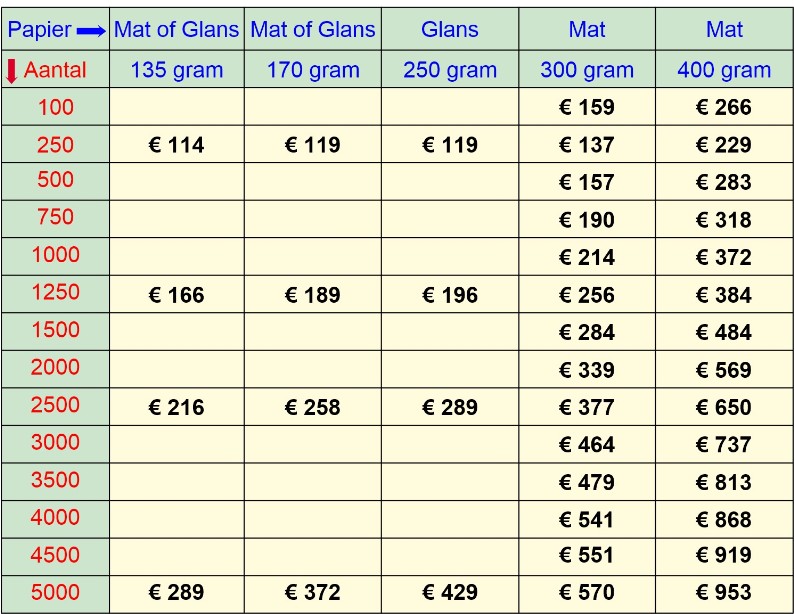The height and width of the screenshot is (614, 794).
Task: Select the € 737 price at 3000
Action: point(724,445)
